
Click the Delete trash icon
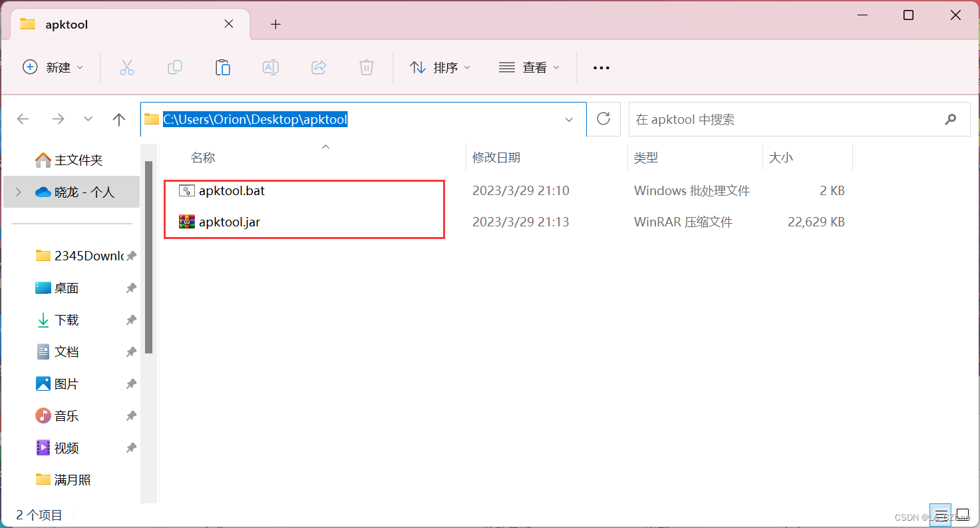pyautogui.click(x=367, y=67)
